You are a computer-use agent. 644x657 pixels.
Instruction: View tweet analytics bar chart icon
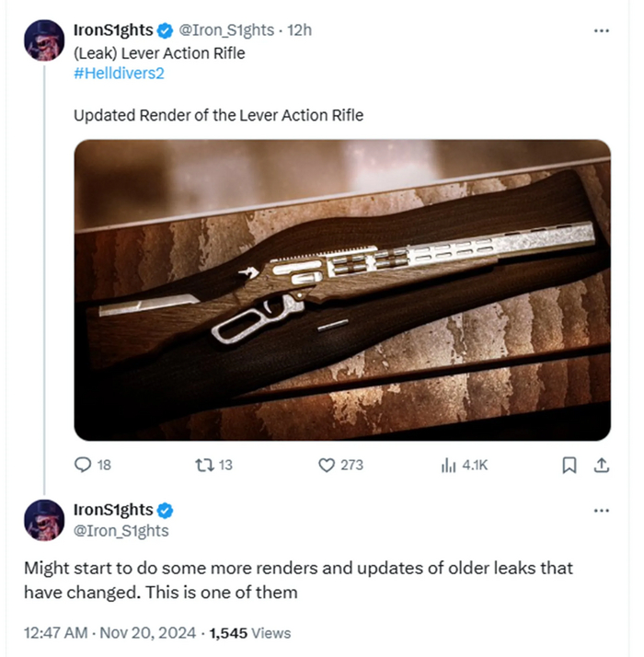click(x=449, y=465)
